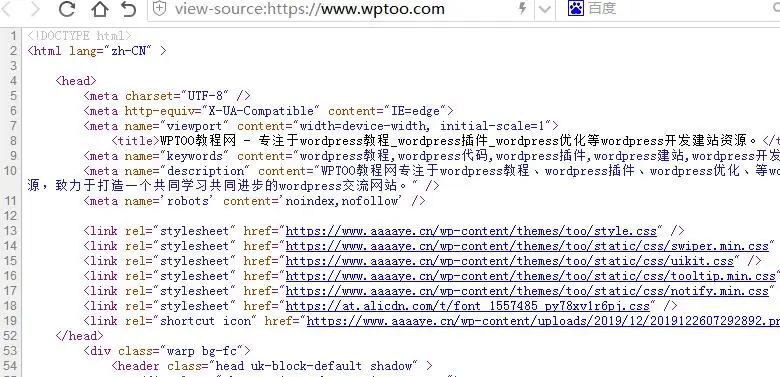Click the Baidu paw search engine icon
The width and height of the screenshot is (780, 377).
[576, 8]
